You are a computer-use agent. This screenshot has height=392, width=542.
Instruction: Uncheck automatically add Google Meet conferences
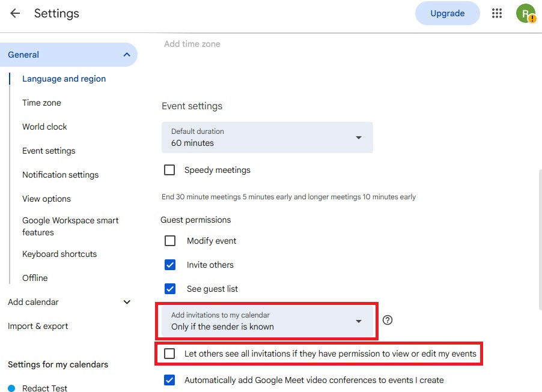click(x=169, y=380)
